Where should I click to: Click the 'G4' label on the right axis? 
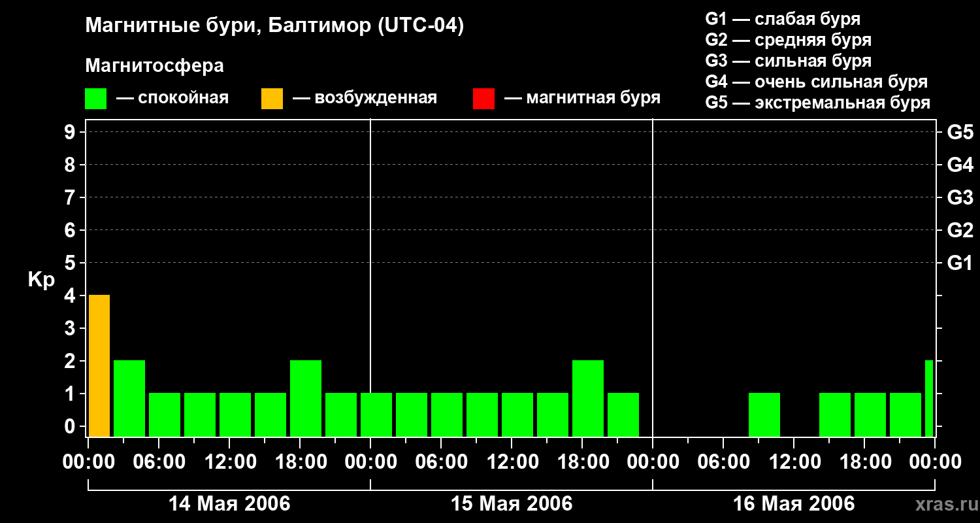(960, 165)
